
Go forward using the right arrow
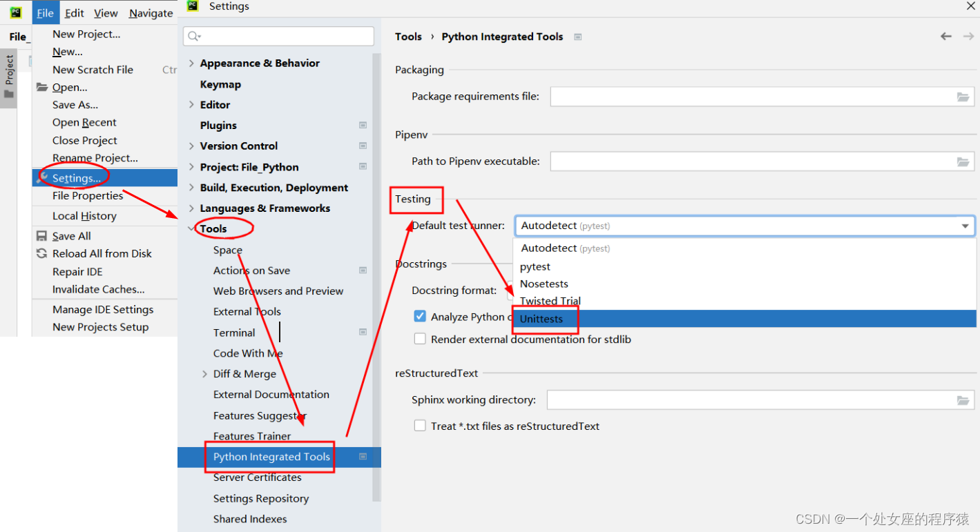point(968,36)
